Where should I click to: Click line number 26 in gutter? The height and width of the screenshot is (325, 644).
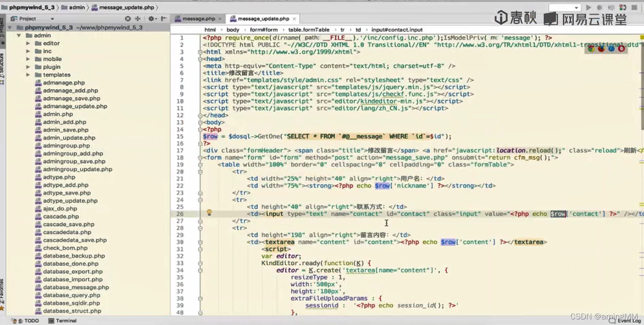(x=180, y=214)
